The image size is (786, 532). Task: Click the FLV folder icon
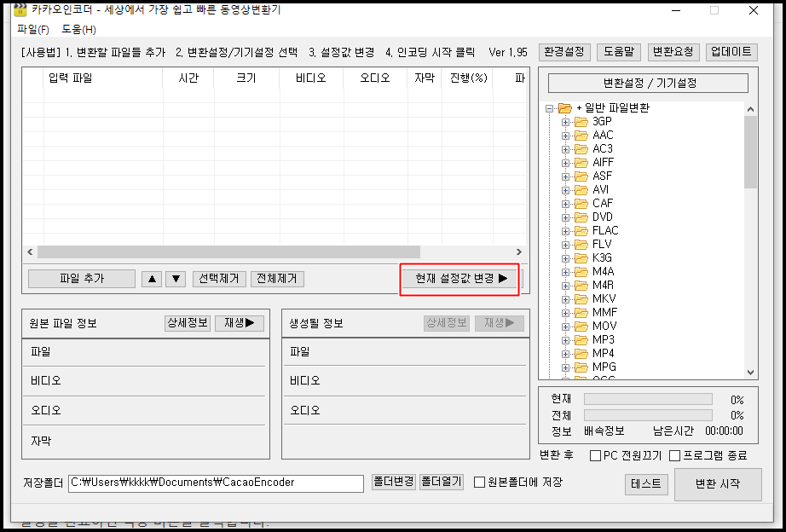tap(581, 245)
